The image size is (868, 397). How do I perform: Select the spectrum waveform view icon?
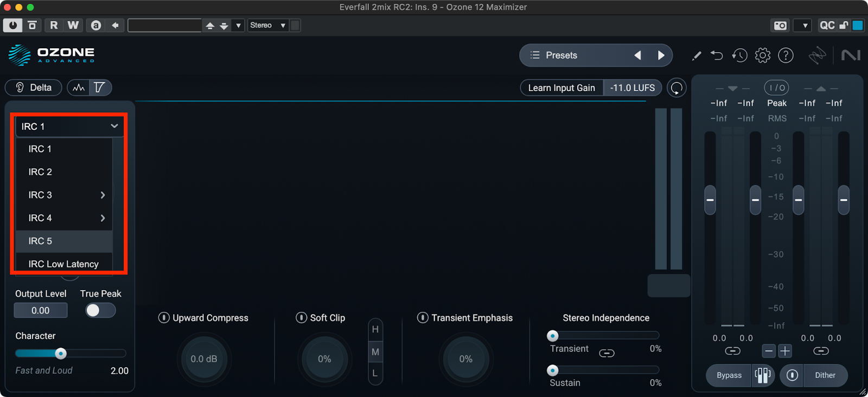79,88
